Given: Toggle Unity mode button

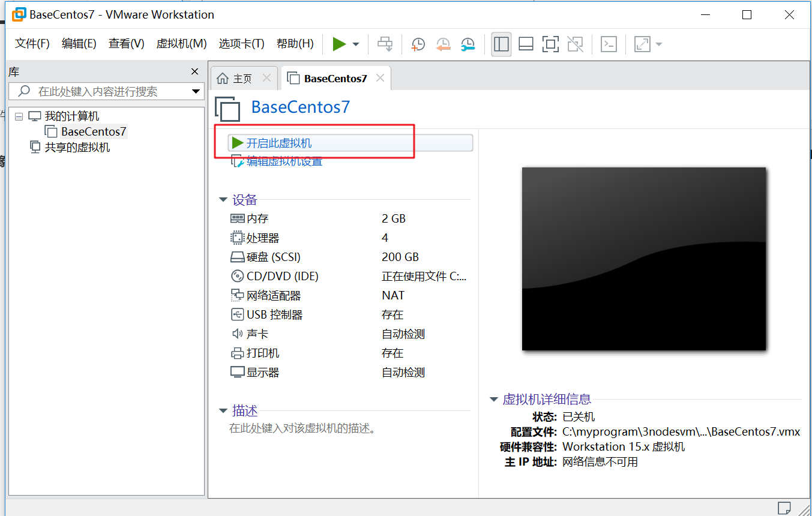Looking at the screenshot, I should 575,44.
